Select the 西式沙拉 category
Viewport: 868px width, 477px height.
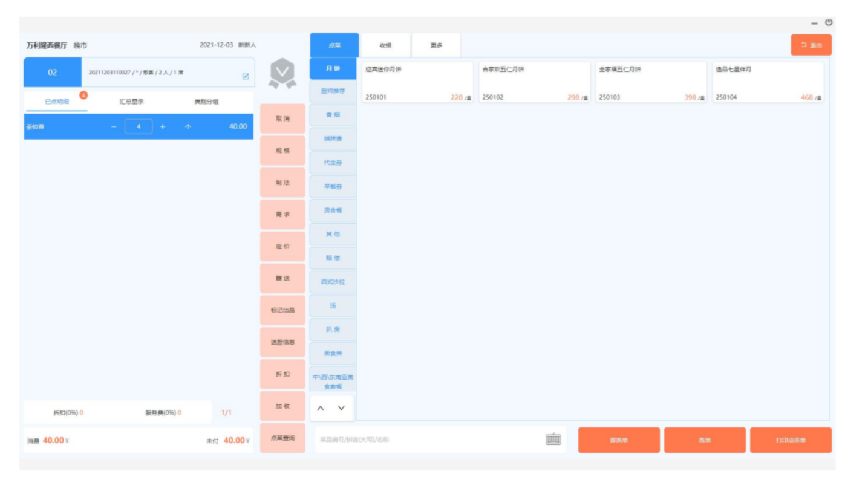point(333,282)
